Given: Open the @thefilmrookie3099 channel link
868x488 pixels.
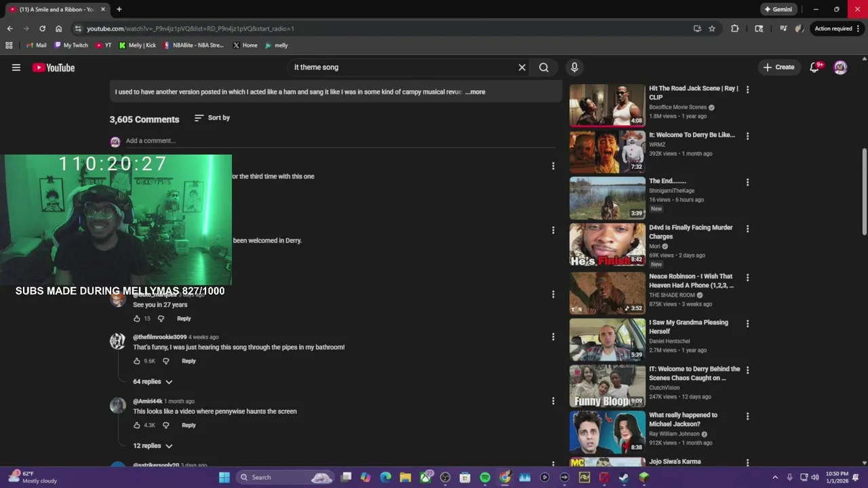Looking at the screenshot, I should point(159,337).
